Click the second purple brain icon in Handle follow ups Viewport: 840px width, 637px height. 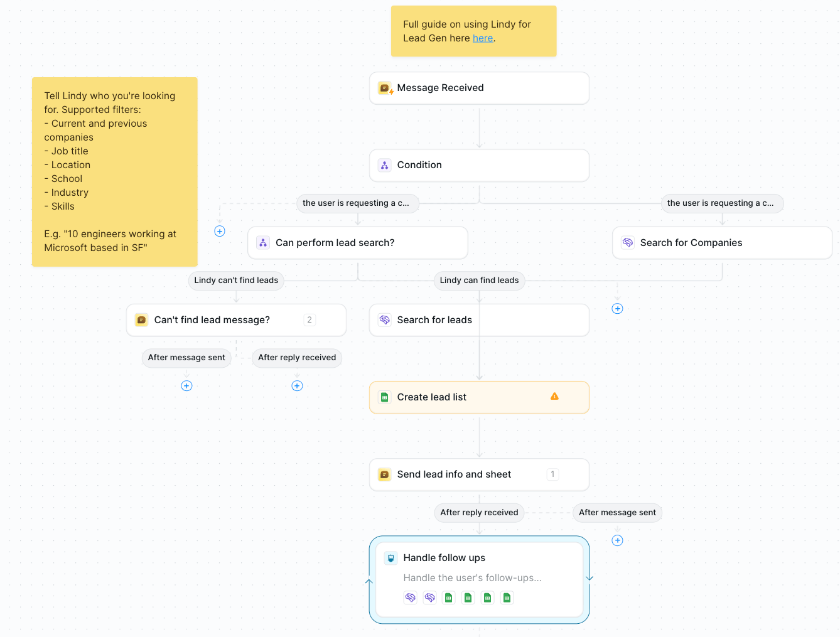pos(430,597)
